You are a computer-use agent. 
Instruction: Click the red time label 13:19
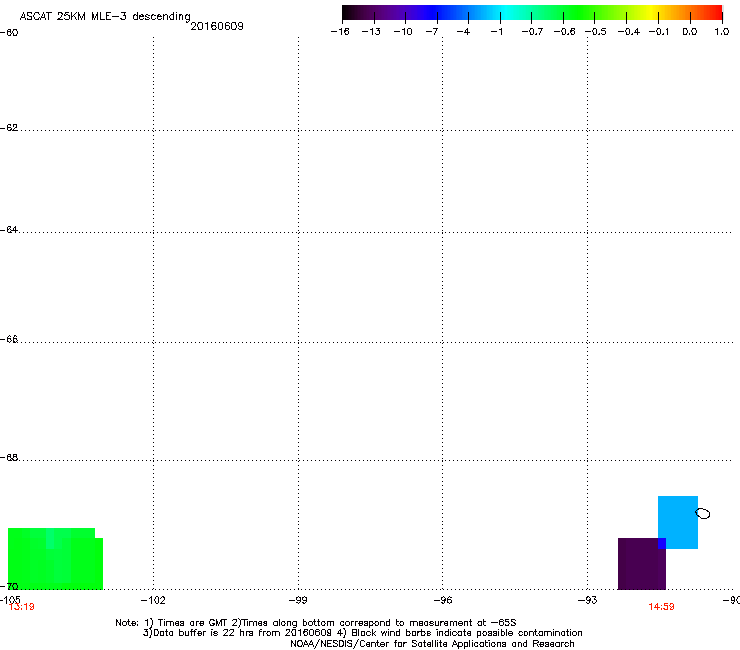click(x=22, y=607)
